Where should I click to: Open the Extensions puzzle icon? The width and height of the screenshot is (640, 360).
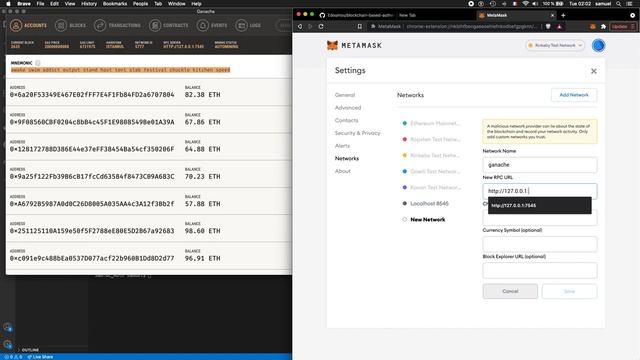[x=603, y=26]
